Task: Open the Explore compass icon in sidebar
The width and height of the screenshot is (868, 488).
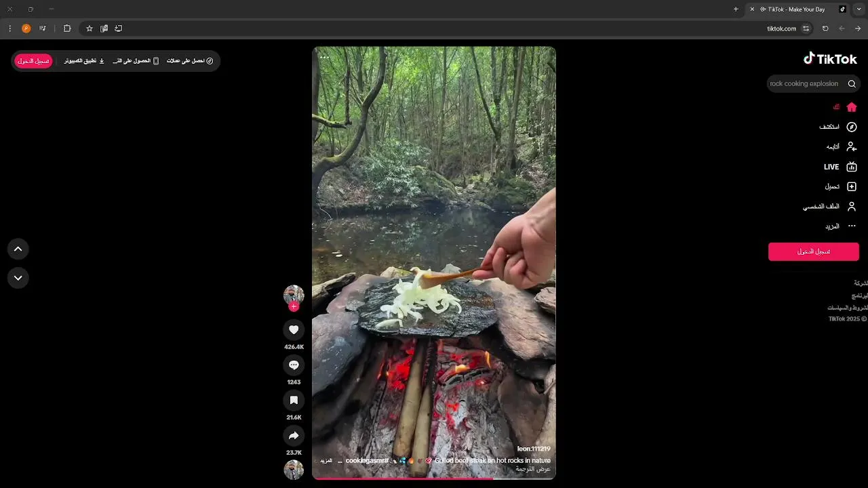Action: pyautogui.click(x=852, y=127)
